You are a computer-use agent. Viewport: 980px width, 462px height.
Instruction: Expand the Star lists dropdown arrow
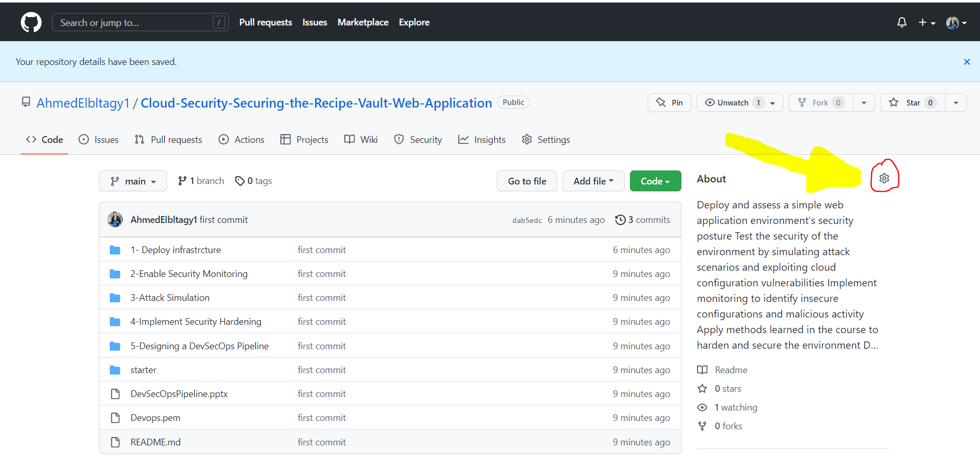click(956, 102)
